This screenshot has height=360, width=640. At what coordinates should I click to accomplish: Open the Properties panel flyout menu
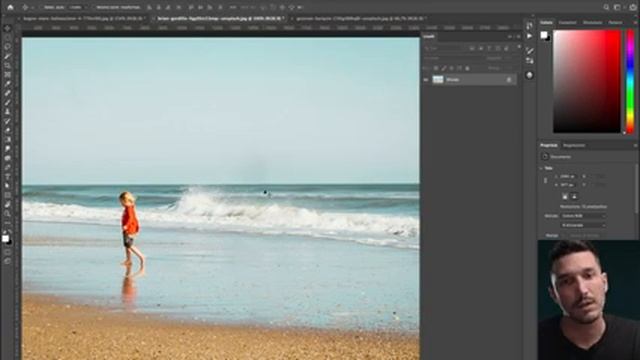(x=636, y=145)
